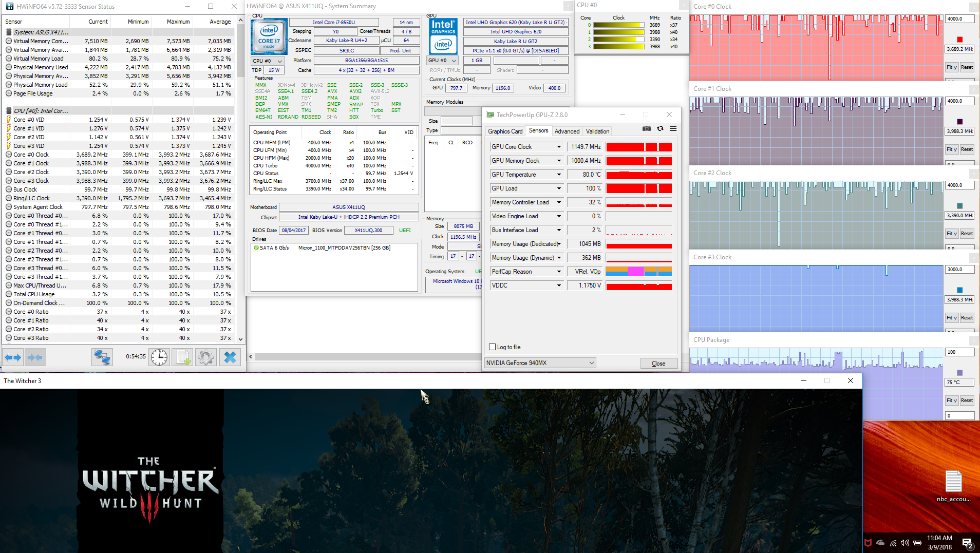Click the Intel Graphics logo in System Summary
This screenshot has width=980, height=553.
click(x=443, y=36)
